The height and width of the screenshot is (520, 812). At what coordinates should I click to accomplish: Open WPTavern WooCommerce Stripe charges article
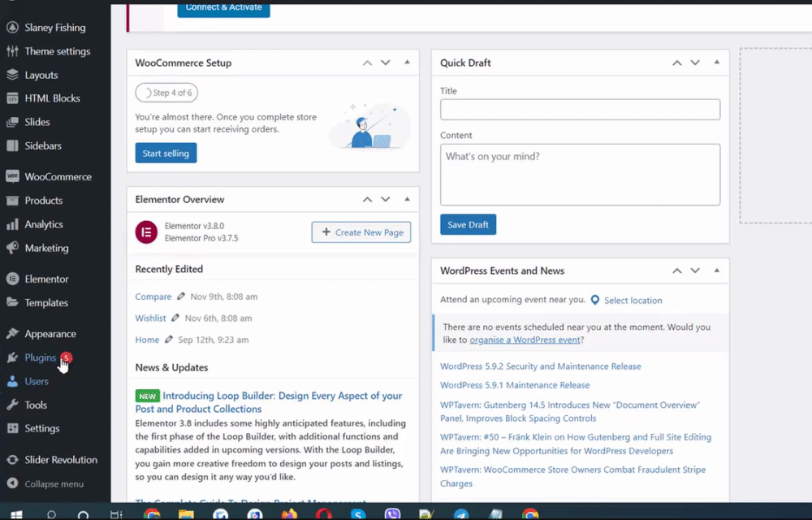tap(572, 476)
